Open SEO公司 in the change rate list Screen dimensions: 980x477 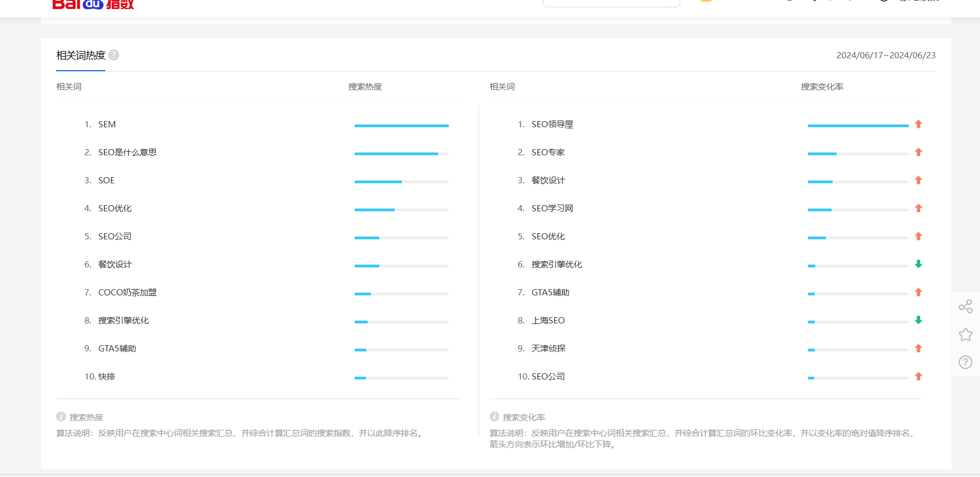tap(548, 377)
